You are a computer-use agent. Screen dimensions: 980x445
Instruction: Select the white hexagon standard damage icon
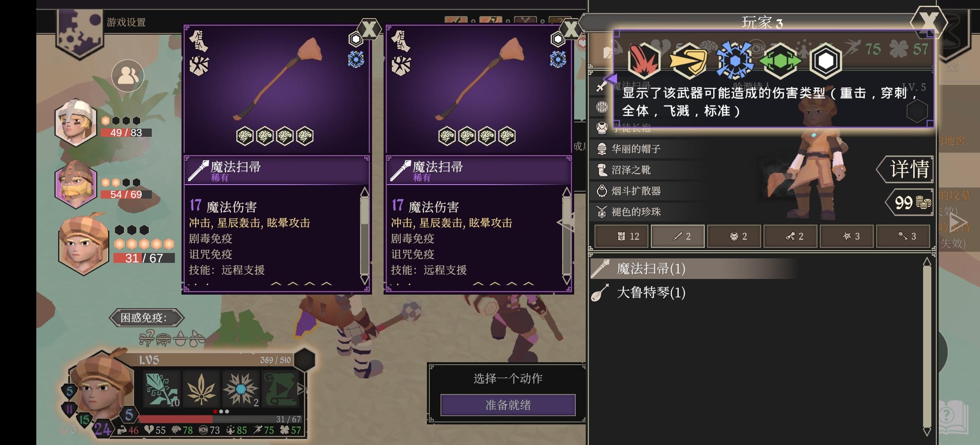825,61
